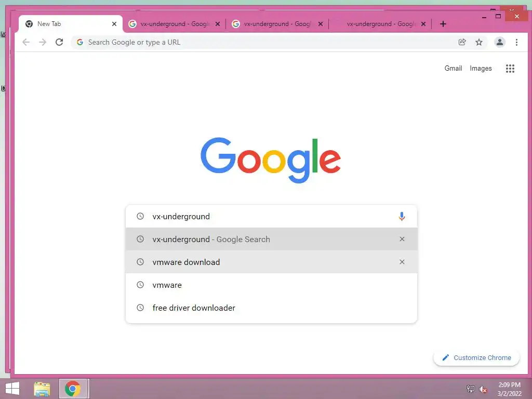Go back with the back arrow

[26, 42]
